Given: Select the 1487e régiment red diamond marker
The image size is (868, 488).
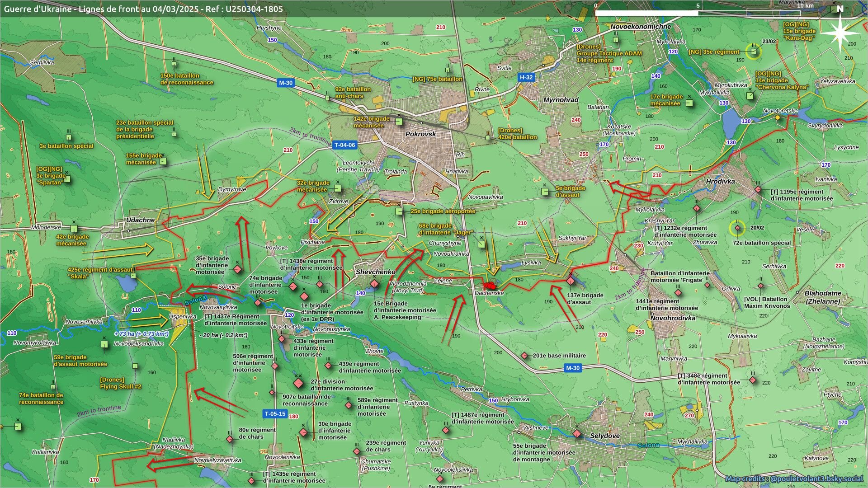Looking at the screenshot, I should coord(446,431).
